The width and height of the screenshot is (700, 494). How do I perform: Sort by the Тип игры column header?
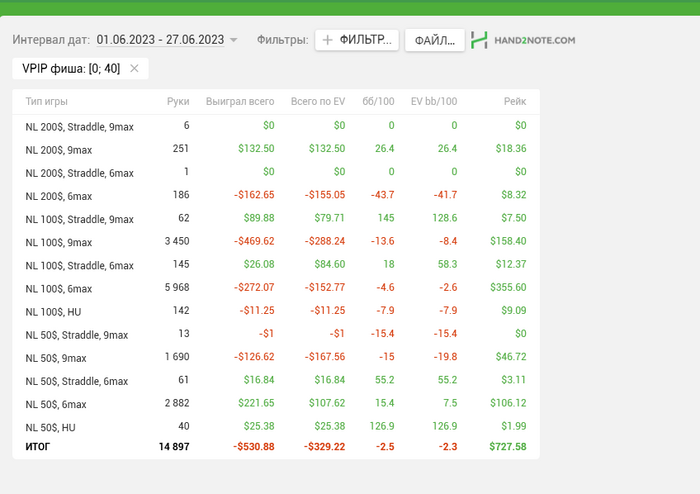[46, 101]
